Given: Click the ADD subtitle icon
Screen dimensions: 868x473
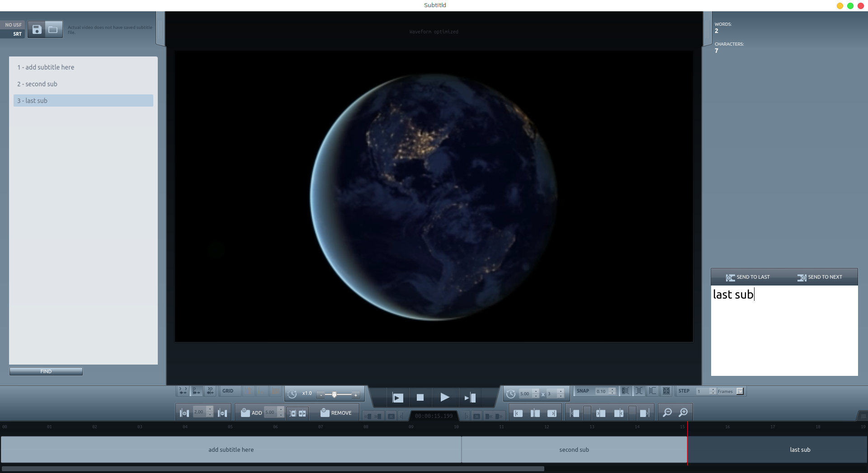Looking at the screenshot, I should click(245, 413).
